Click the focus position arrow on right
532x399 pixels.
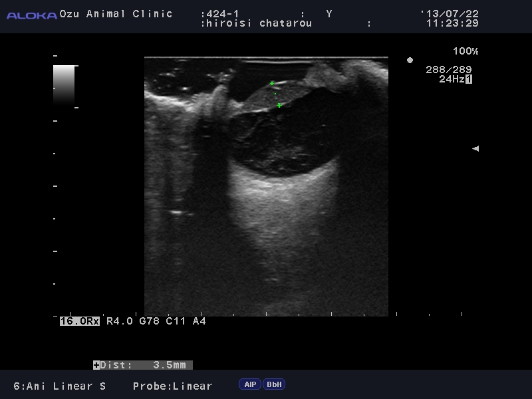(x=475, y=149)
